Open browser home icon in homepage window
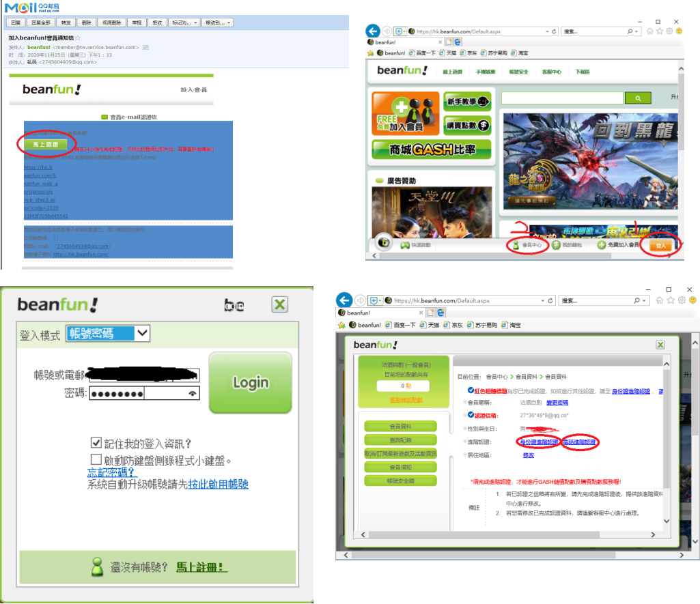Viewport: 700px width, 604px height. [x=650, y=31]
